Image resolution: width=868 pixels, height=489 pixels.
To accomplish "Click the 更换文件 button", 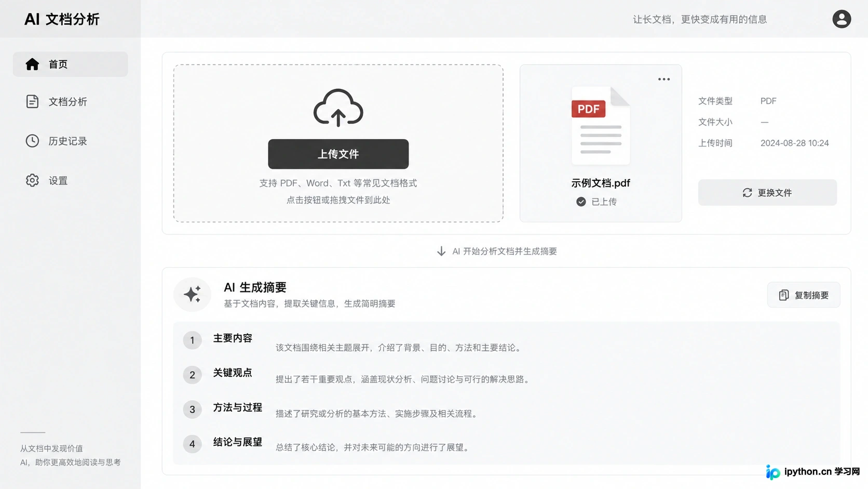I will pos(767,193).
